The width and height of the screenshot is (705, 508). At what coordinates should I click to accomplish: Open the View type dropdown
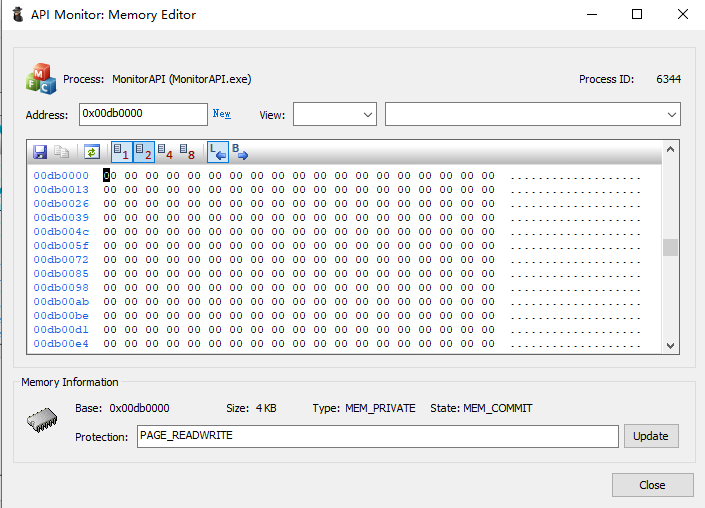pos(335,114)
